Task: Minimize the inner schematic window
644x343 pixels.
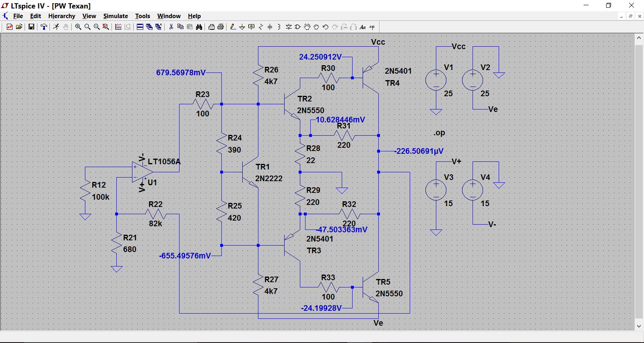Action: [621, 16]
